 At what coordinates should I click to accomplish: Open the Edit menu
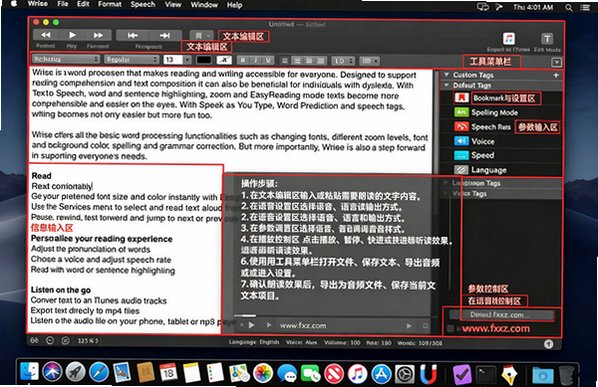83,4
